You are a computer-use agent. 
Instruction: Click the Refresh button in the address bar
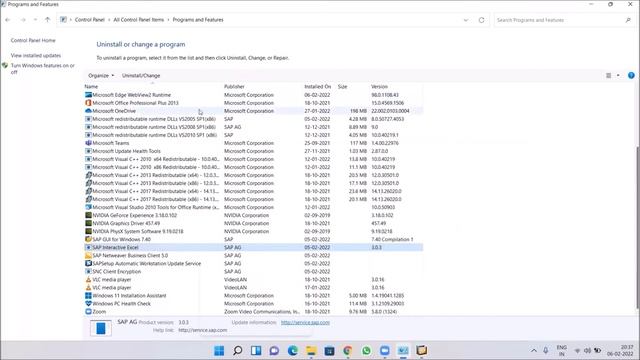(x=481, y=20)
